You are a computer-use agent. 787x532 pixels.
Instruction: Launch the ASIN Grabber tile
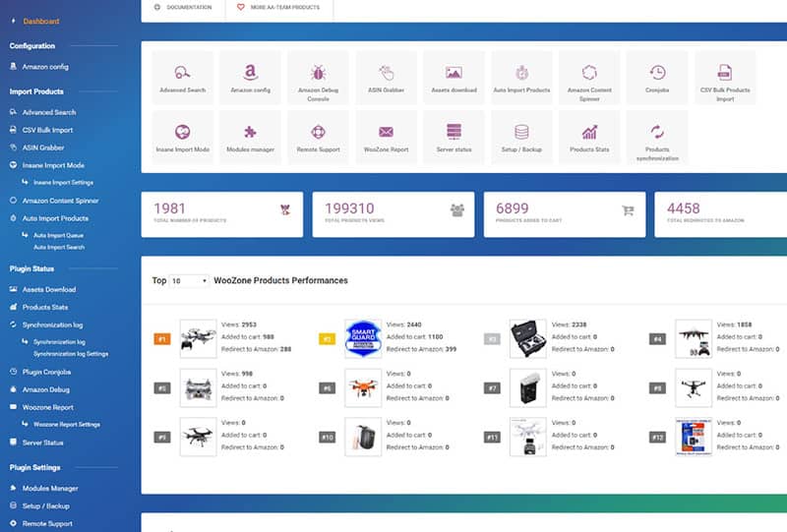pyautogui.click(x=386, y=78)
